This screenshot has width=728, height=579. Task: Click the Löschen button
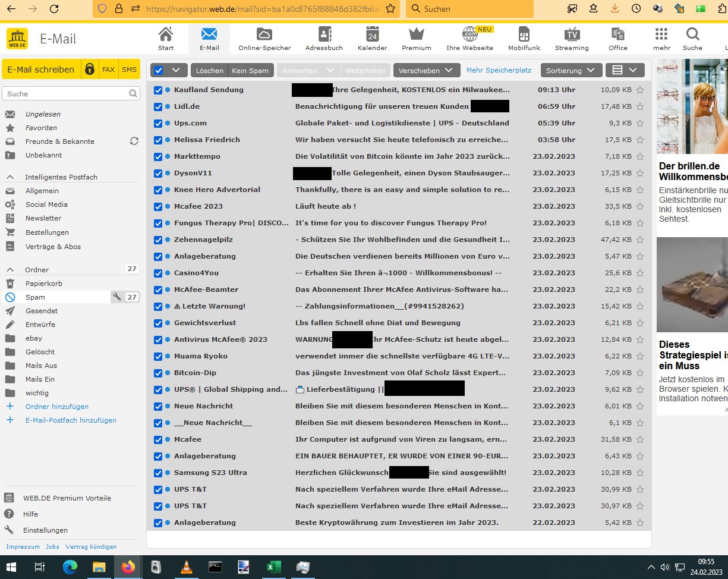[x=209, y=70]
